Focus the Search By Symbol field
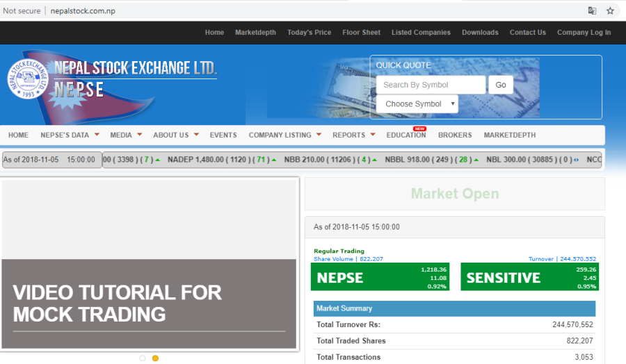This screenshot has height=364, width=626. [x=431, y=85]
